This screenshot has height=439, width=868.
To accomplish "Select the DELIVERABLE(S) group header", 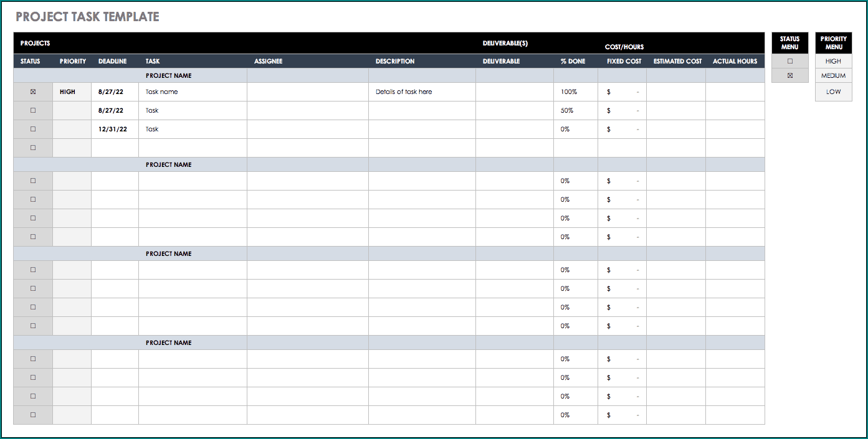I will 505,44.
